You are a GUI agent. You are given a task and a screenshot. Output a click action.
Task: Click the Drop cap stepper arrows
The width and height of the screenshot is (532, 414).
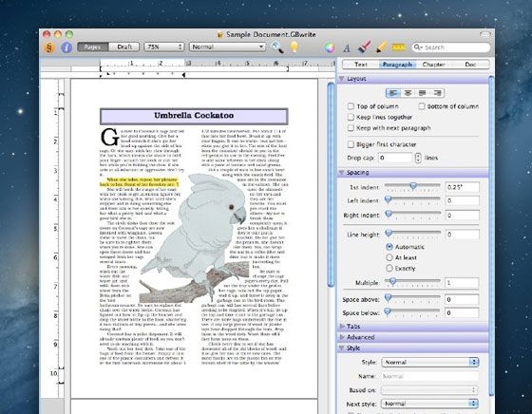pyautogui.click(x=418, y=158)
